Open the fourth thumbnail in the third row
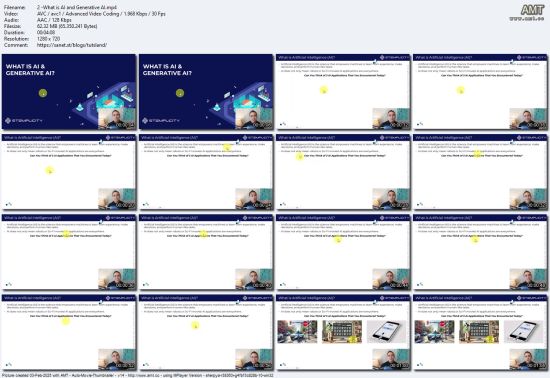The height and width of the screenshot is (378, 550). click(x=480, y=252)
